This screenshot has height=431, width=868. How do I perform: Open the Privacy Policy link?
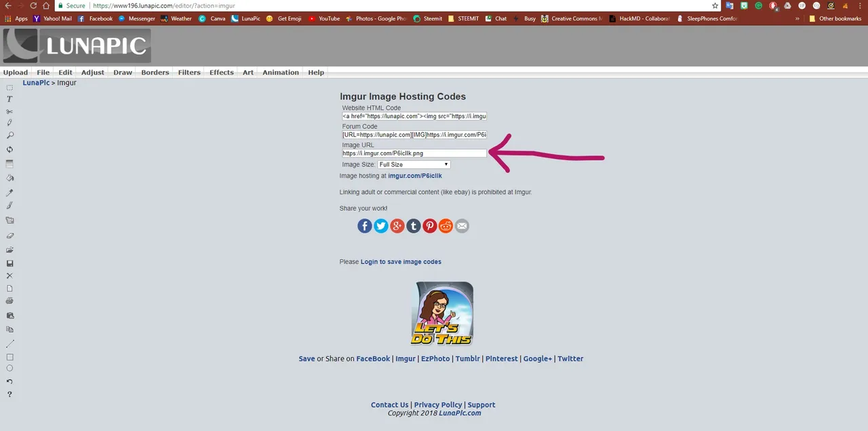click(x=438, y=405)
